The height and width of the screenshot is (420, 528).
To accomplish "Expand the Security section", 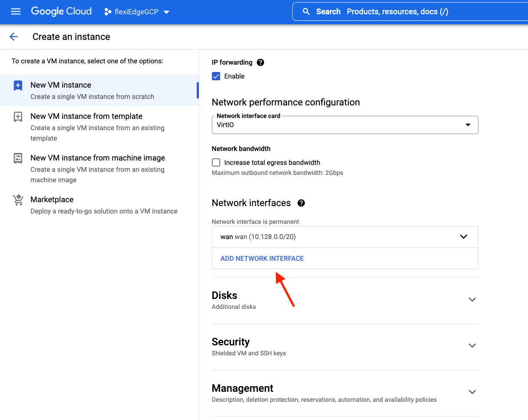I will point(472,346).
